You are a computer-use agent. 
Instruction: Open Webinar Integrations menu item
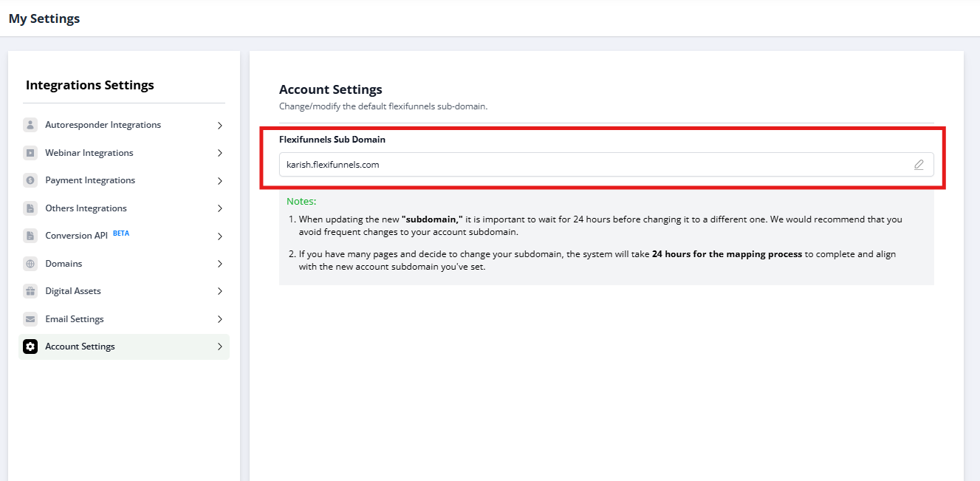pos(124,153)
